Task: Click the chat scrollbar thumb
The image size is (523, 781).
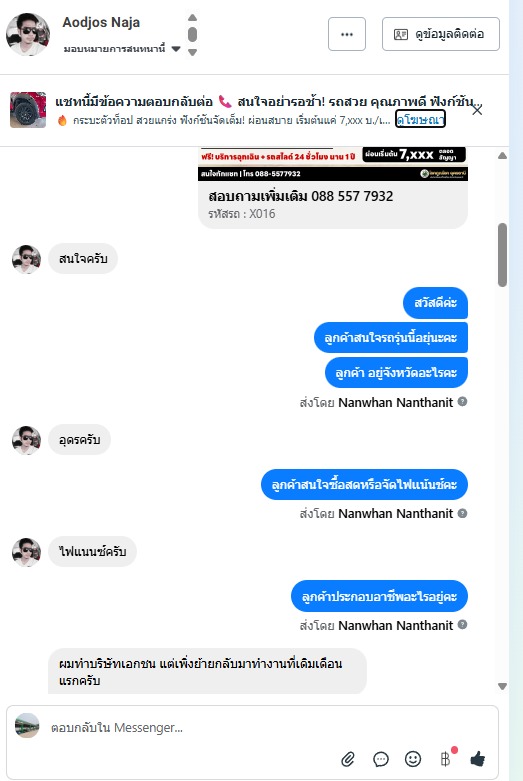Action: 502,255
